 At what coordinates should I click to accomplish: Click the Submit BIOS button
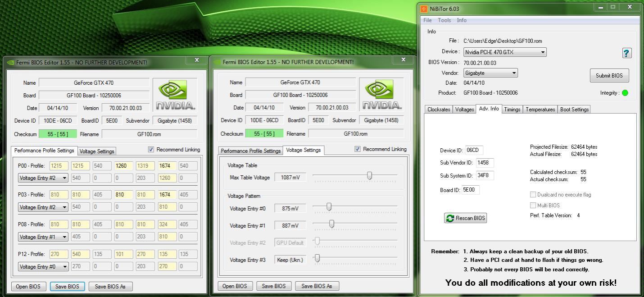click(x=609, y=76)
